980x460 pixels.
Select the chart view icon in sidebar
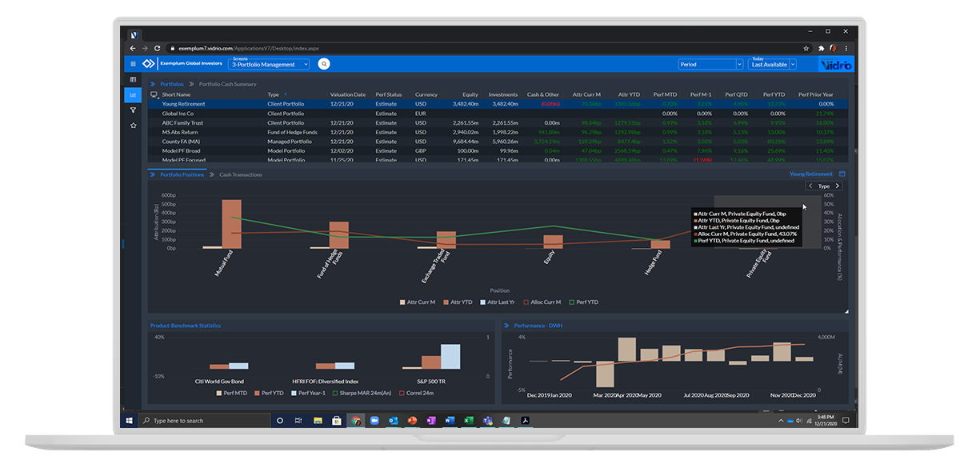[133, 95]
